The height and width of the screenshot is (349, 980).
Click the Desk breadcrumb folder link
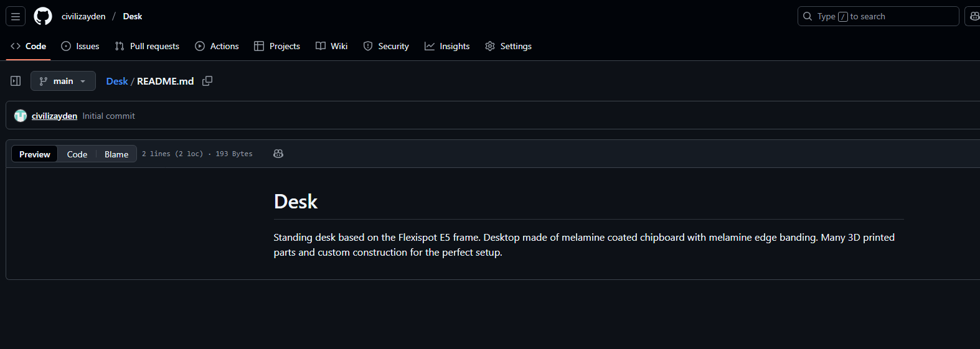point(116,81)
